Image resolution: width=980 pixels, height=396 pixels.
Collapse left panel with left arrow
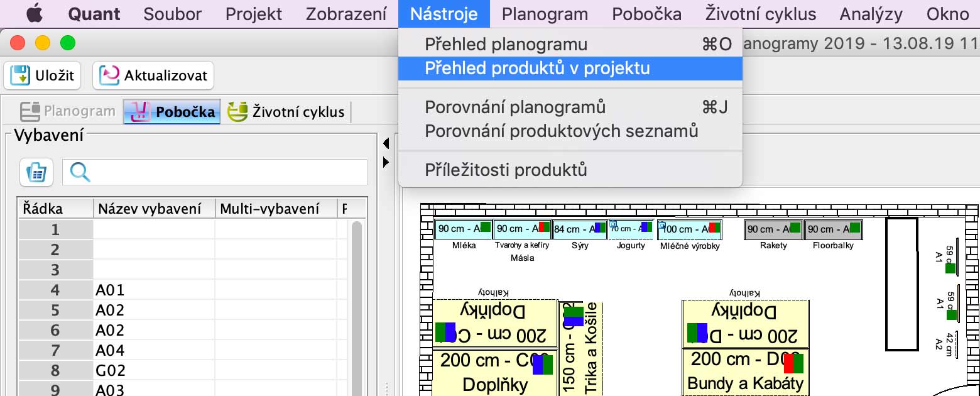tap(386, 144)
